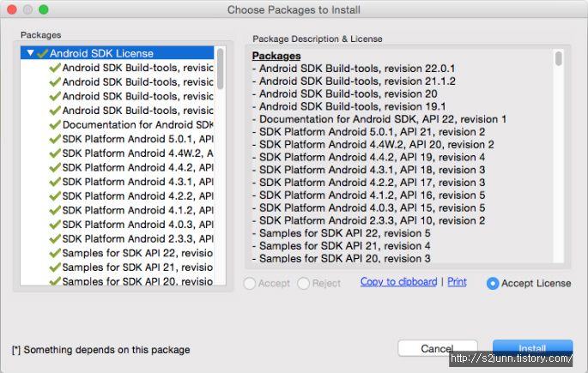Choose the Accept radio button
Image resolution: width=588 pixels, height=373 pixels.
[x=250, y=284]
